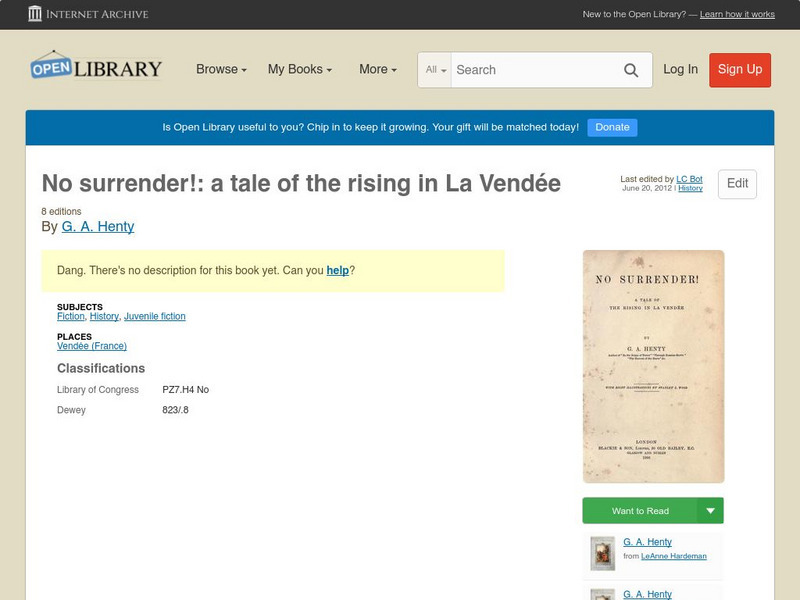
Task: Click the Donate button
Action: 612,127
